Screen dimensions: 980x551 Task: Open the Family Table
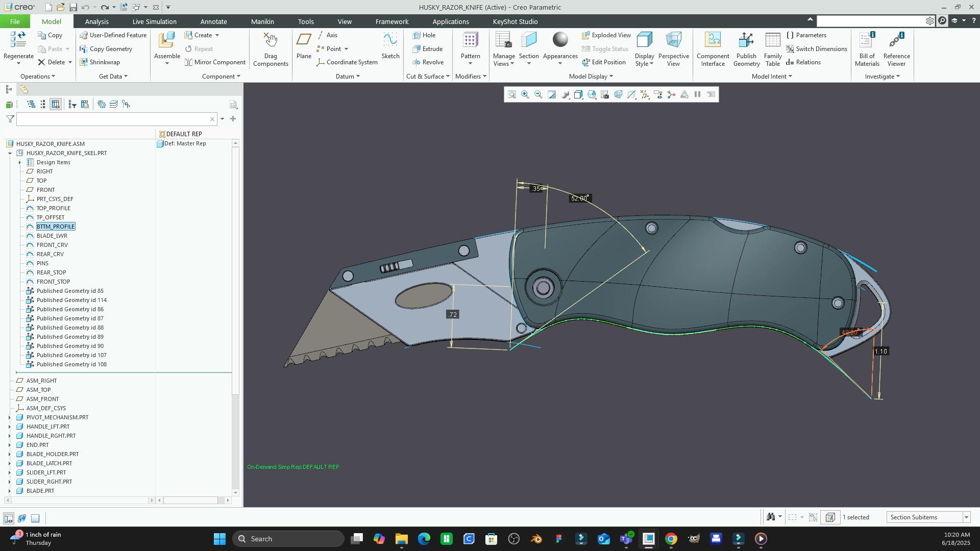click(773, 49)
